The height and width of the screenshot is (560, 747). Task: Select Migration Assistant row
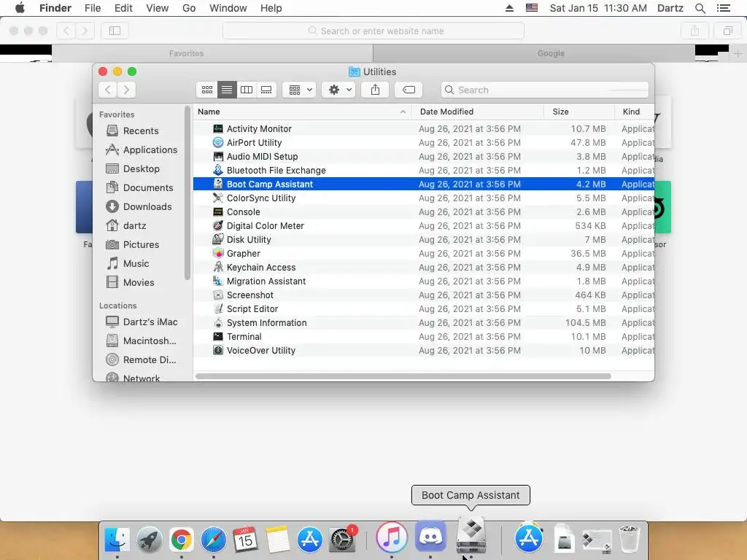click(424, 281)
